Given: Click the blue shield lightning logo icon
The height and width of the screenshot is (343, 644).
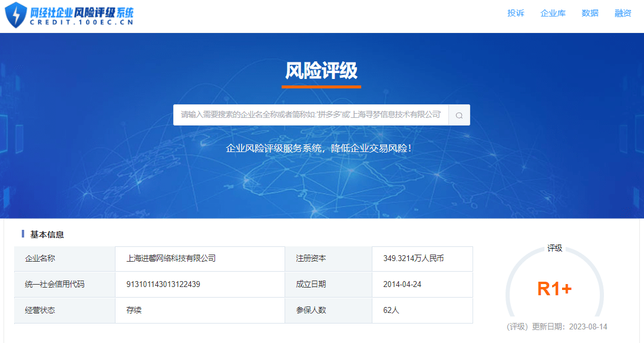Looking at the screenshot, I should [x=16, y=16].
